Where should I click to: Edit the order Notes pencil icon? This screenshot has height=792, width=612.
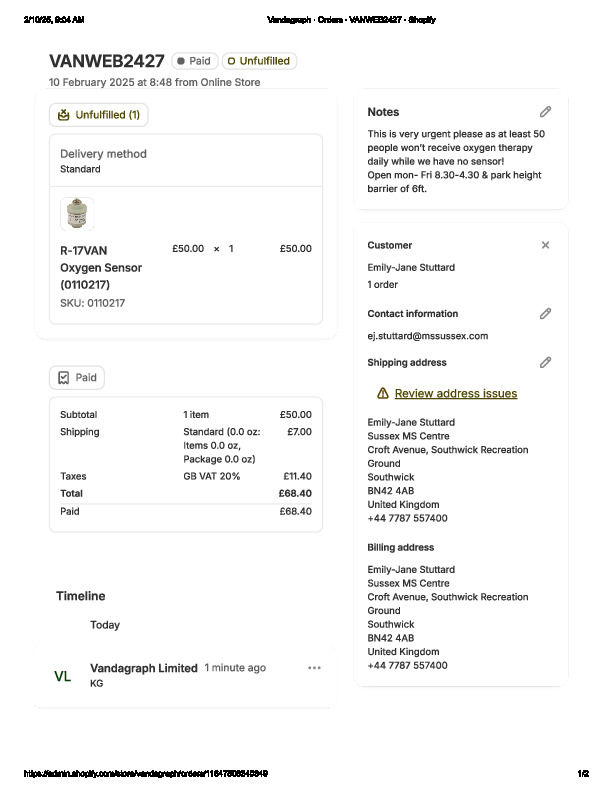coord(545,112)
